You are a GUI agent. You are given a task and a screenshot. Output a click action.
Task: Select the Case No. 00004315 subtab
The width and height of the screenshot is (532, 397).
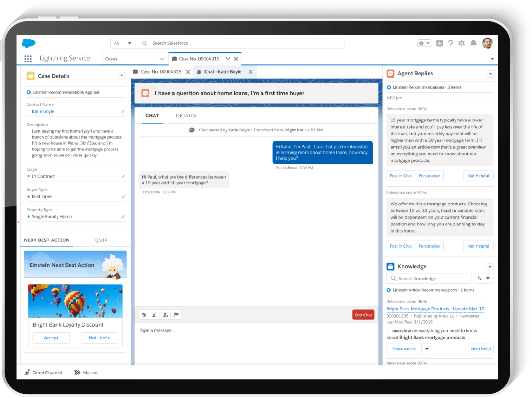161,72
